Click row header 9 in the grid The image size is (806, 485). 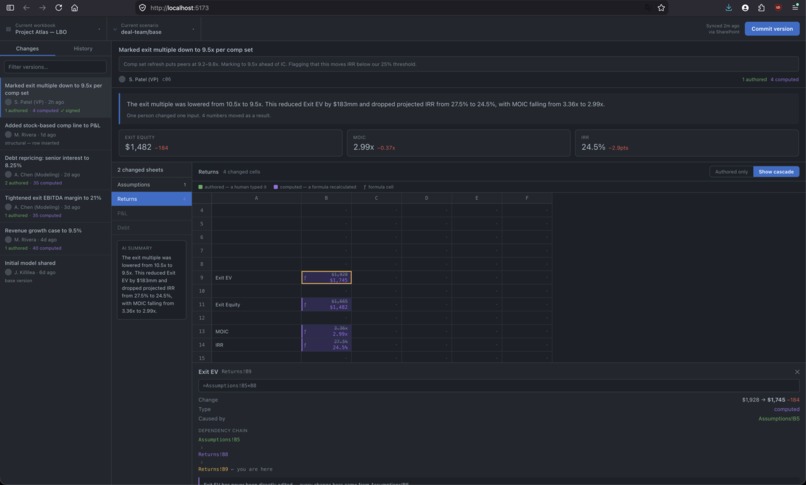coord(202,277)
